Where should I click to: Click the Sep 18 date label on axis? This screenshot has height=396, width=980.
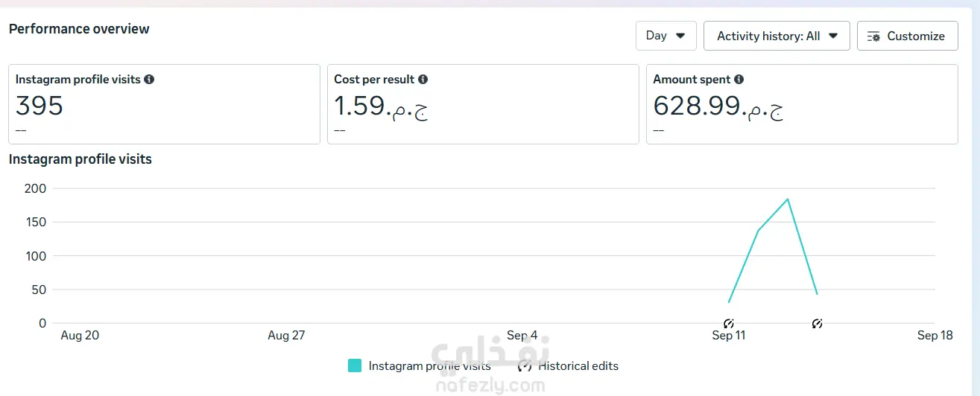[x=935, y=336]
